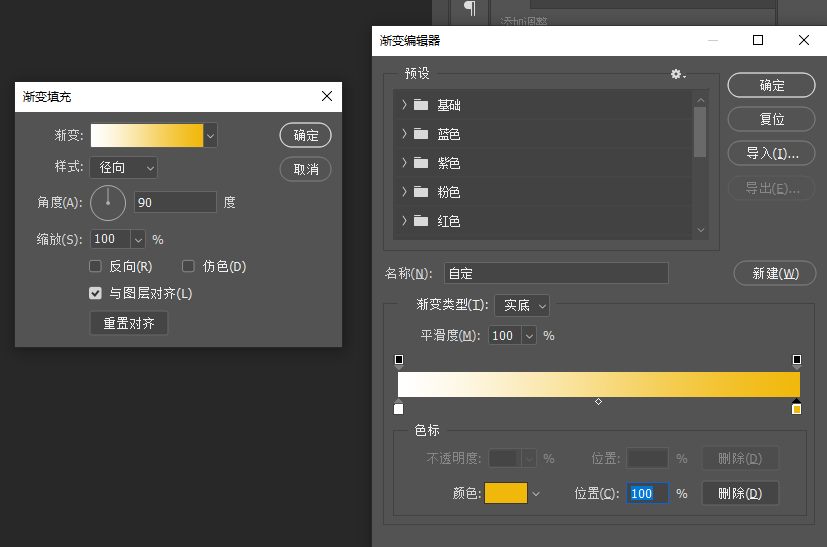Image resolution: width=827 pixels, height=547 pixels.
Task: Click scroll-up arrow of presets list
Action: click(x=700, y=100)
